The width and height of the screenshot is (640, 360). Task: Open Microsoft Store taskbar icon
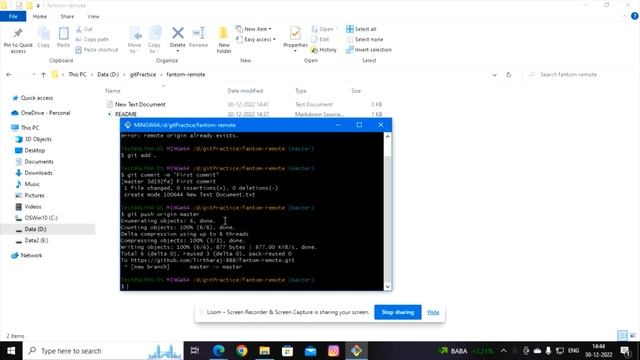click(287, 351)
